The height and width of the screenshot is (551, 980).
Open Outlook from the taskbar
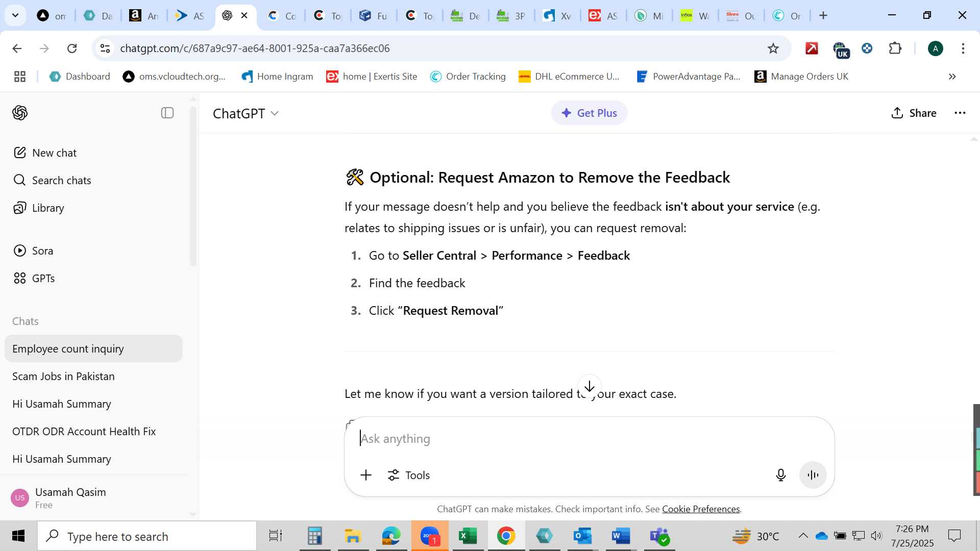pyautogui.click(x=582, y=536)
